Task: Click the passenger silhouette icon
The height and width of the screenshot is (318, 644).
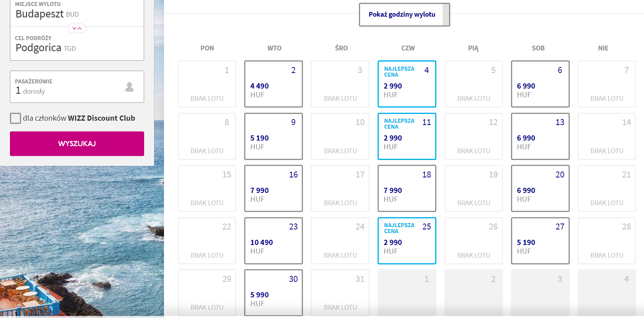Action: 129,87
